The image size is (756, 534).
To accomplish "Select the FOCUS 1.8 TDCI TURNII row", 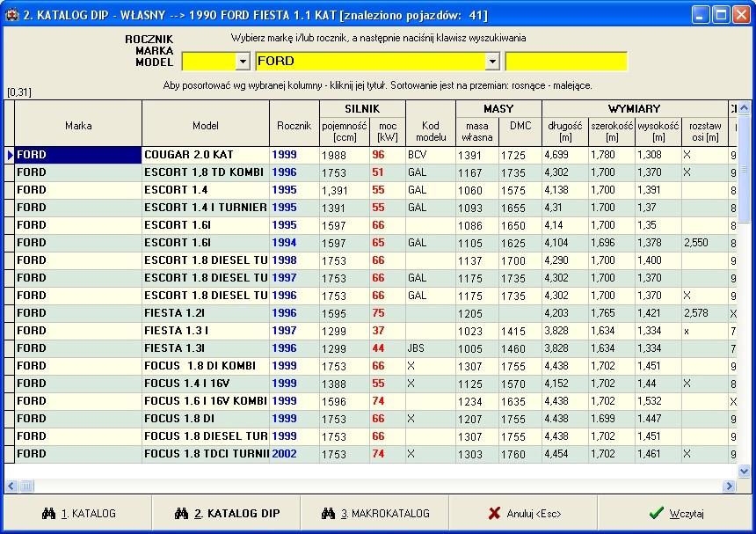I will click(371, 454).
